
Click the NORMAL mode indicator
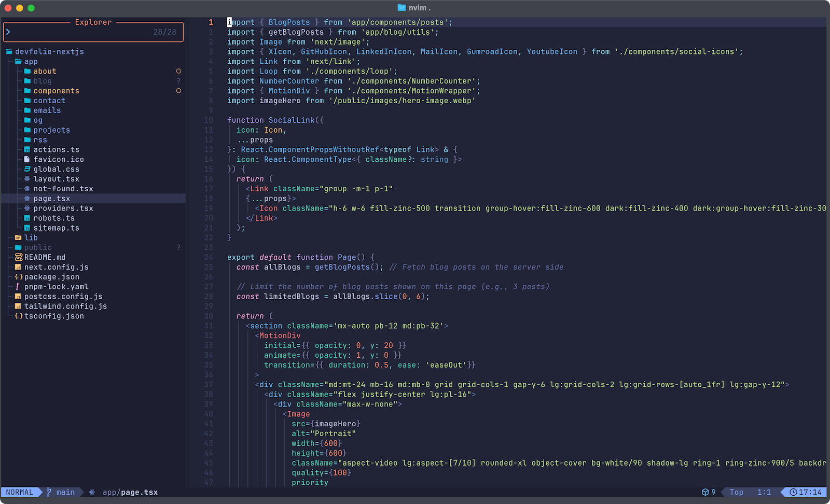(x=20, y=492)
